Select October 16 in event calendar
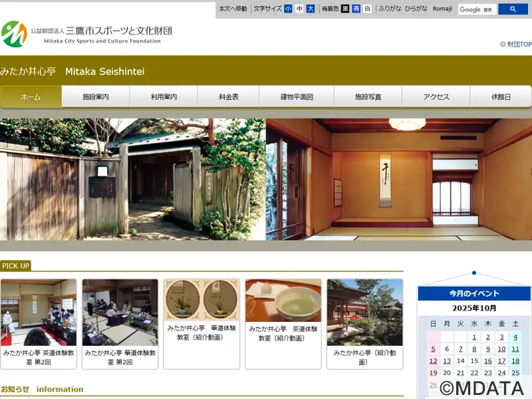 488,361
